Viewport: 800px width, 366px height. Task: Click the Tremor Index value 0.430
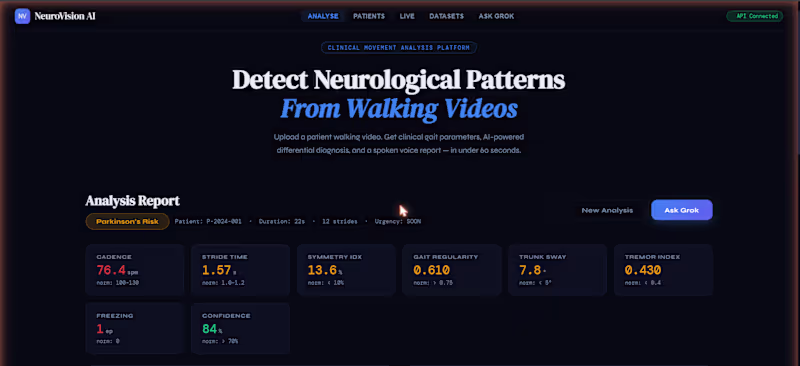tap(643, 270)
